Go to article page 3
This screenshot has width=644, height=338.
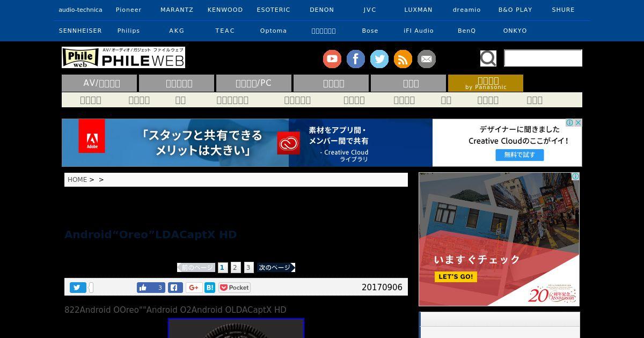[248, 267]
